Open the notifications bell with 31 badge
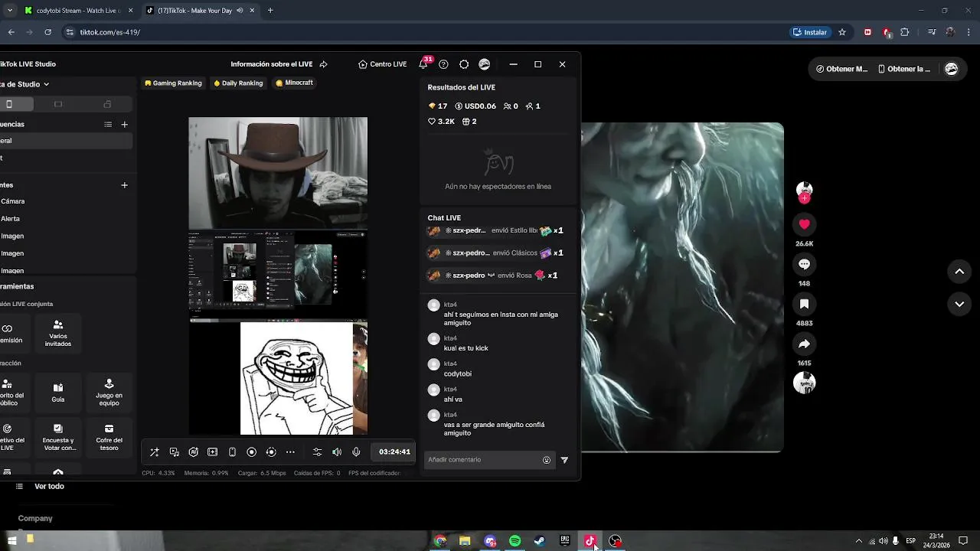The width and height of the screenshot is (980, 551). 423,64
